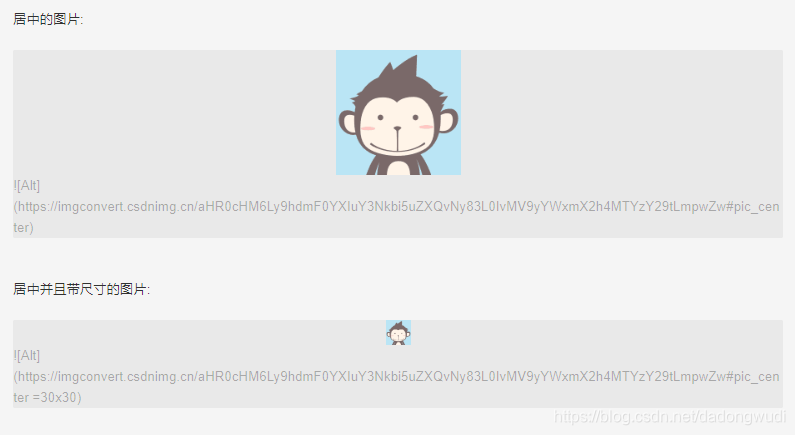Click the large monkey's left pink cheek
Screen dimensions: 795x435
tap(368, 128)
